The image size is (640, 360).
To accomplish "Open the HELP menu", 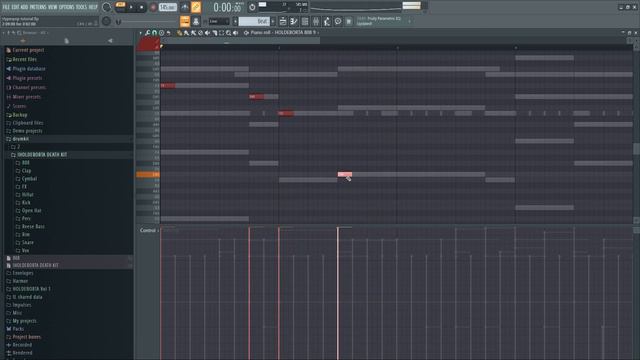I will point(93,7).
